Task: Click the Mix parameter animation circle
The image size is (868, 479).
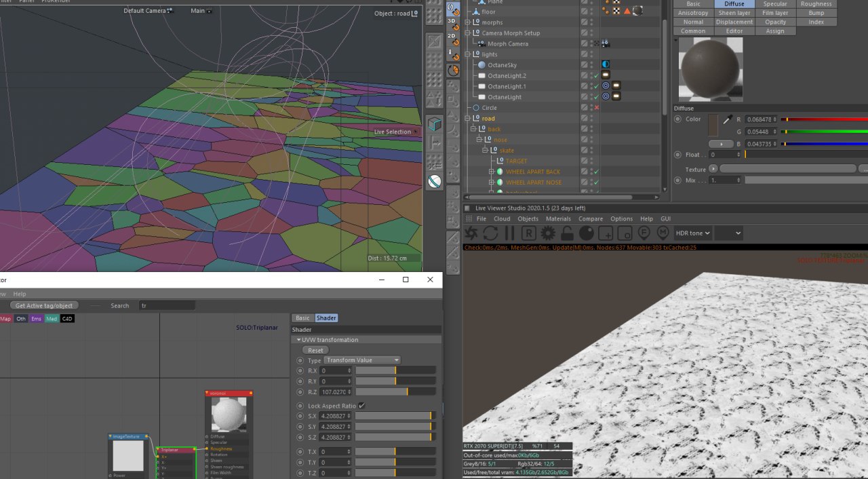Action: point(678,180)
